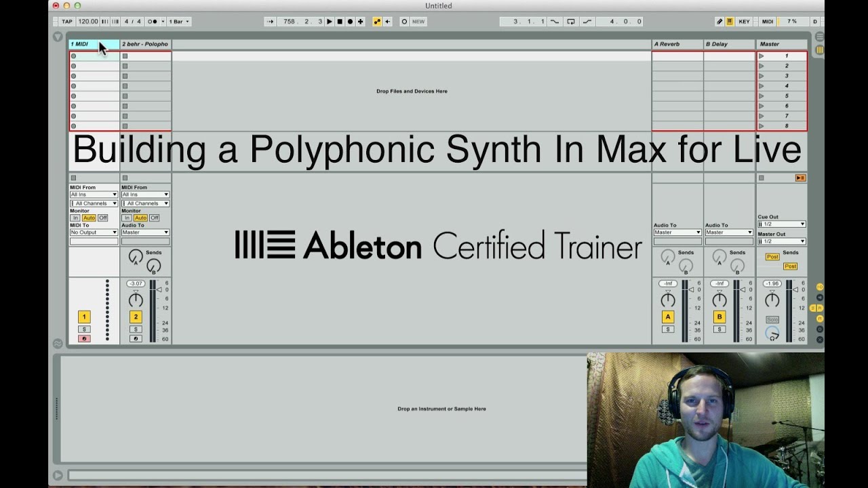The width and height of the screenshot is (868, 488).
Task: Set track 2 Monitor to Auto
Action: point(140,218)
